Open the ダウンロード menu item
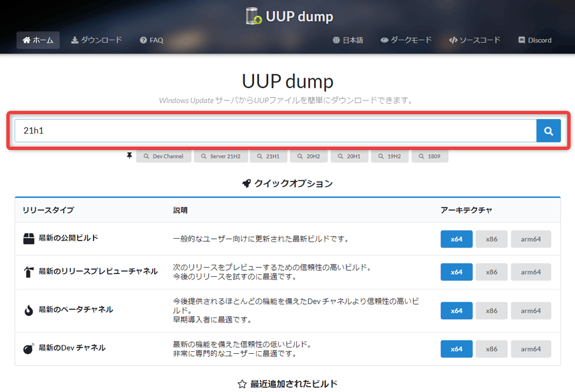Viewport: 575px width, 392px height. 96,40
